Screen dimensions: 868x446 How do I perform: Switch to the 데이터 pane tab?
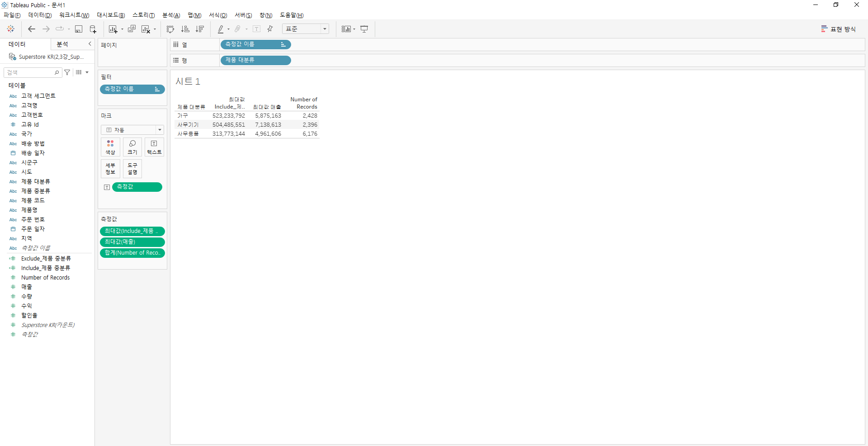pyautogui.click(x=17, y=44)
